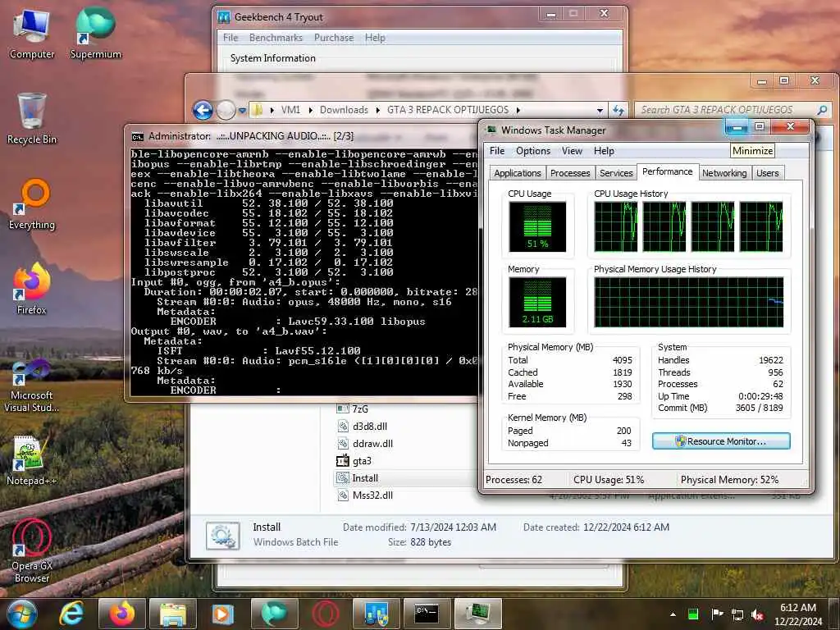The width and height of the screenshot is (840, 630).
Task: Open Windows Media Player from the taskbar
Action: pyautogui.click(x=223, y=614)
